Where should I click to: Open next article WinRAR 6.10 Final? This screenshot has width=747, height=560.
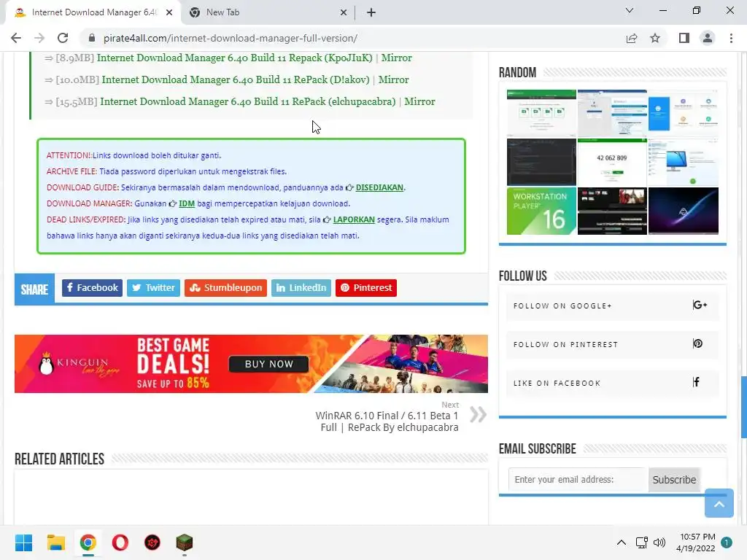(x=387, y=421)
